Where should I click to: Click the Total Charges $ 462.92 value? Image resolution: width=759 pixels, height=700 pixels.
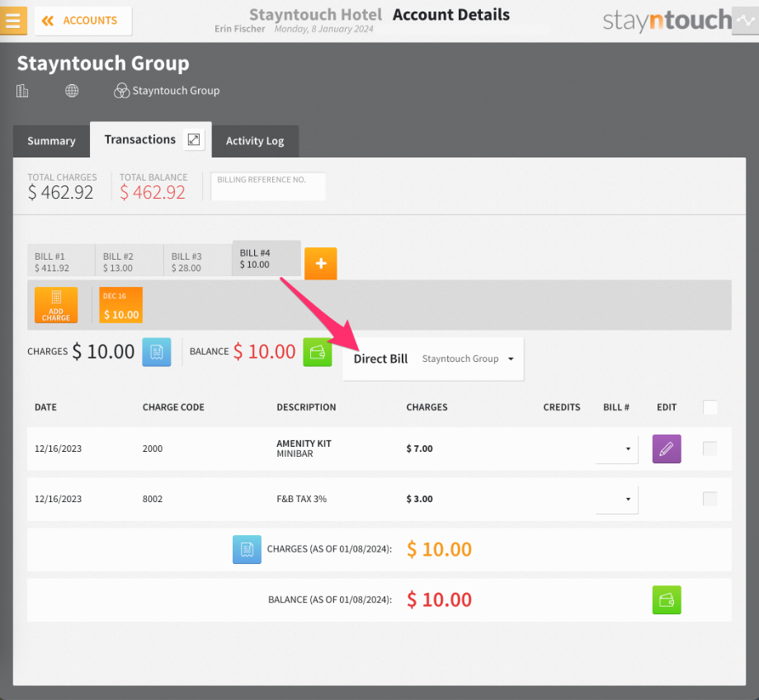60,193
